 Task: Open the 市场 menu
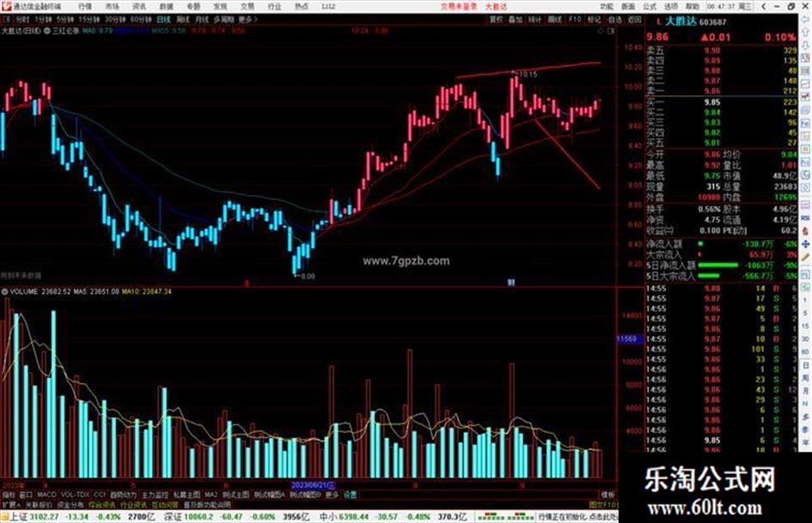tap(113, 6)
